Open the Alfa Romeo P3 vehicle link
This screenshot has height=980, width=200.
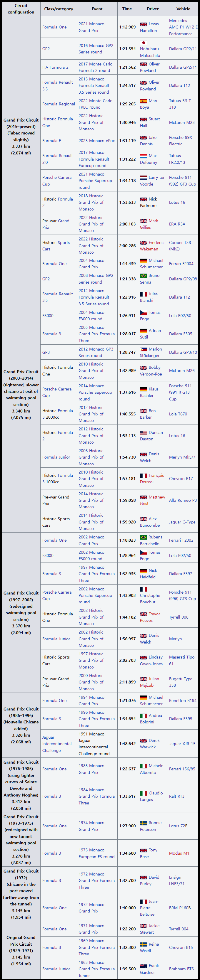click(183, 500)
